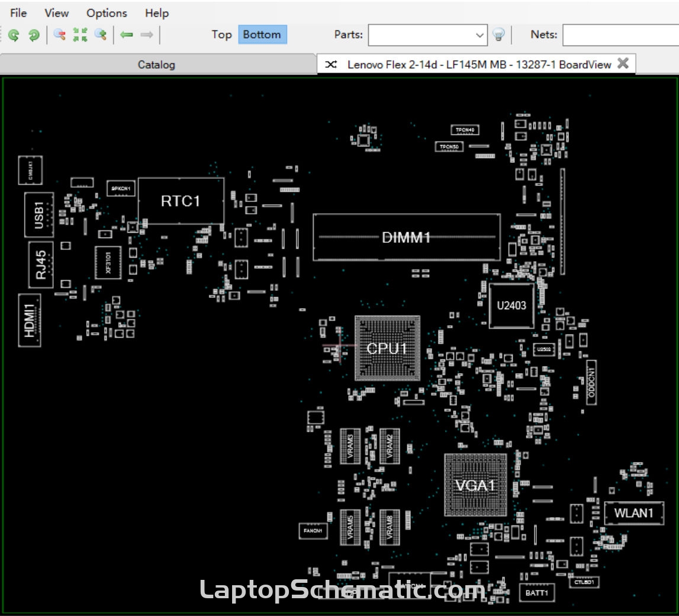Zoom in with the magnifier plus icon

tap(101, 35)
